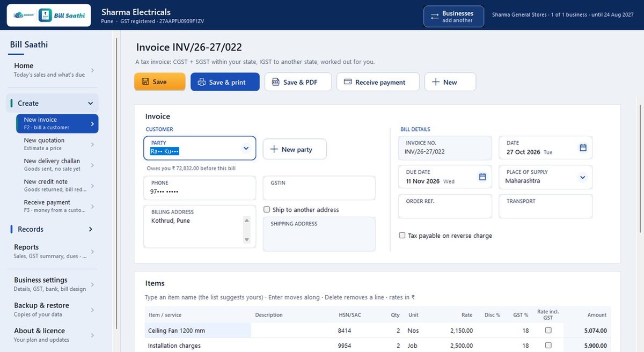Click the card icon on Receive payment
This screenshot has height=352, width=644.
[348, 82]
